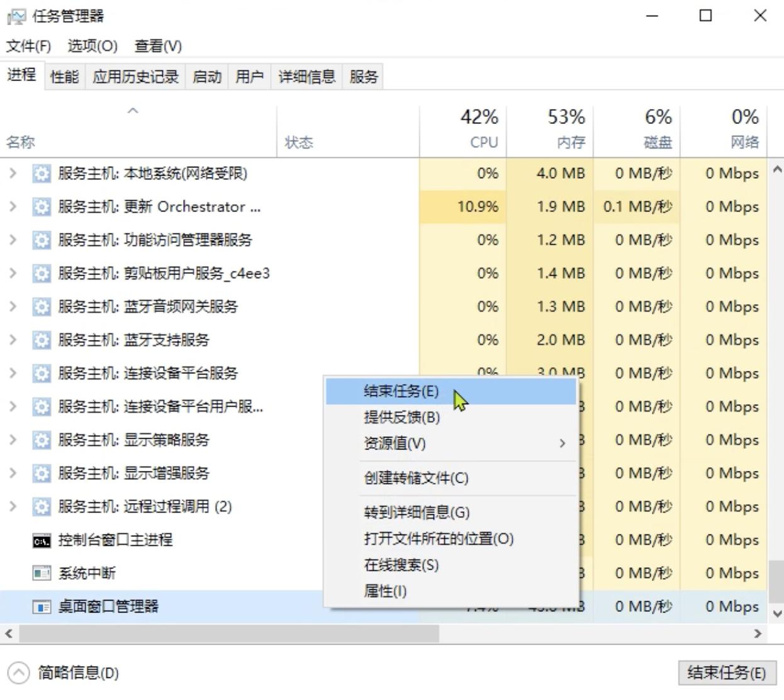Click the 系统中断 process icon

(42, 573)
